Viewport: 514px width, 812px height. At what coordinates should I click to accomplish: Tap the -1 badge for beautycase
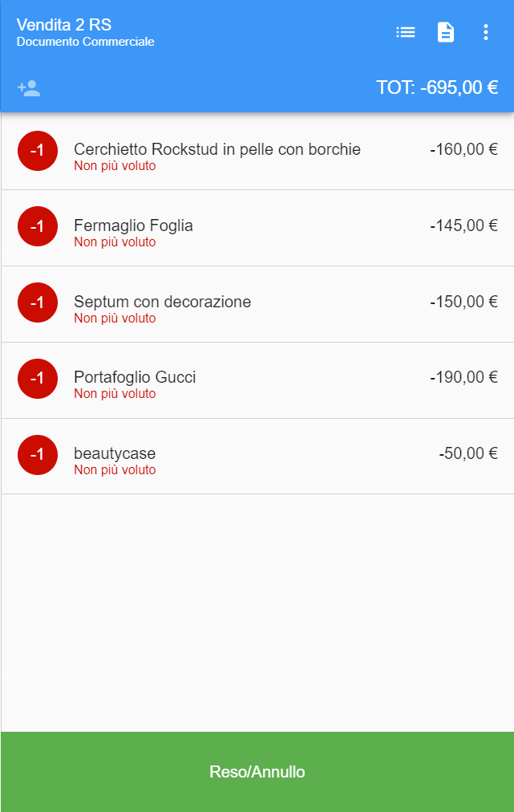(37, 455)
